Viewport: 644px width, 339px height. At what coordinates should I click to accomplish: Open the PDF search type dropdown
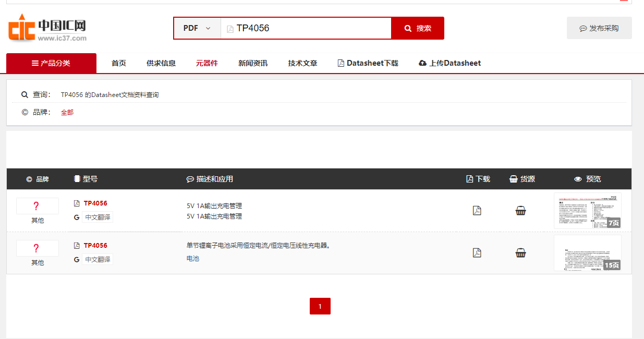pos(197,28)
